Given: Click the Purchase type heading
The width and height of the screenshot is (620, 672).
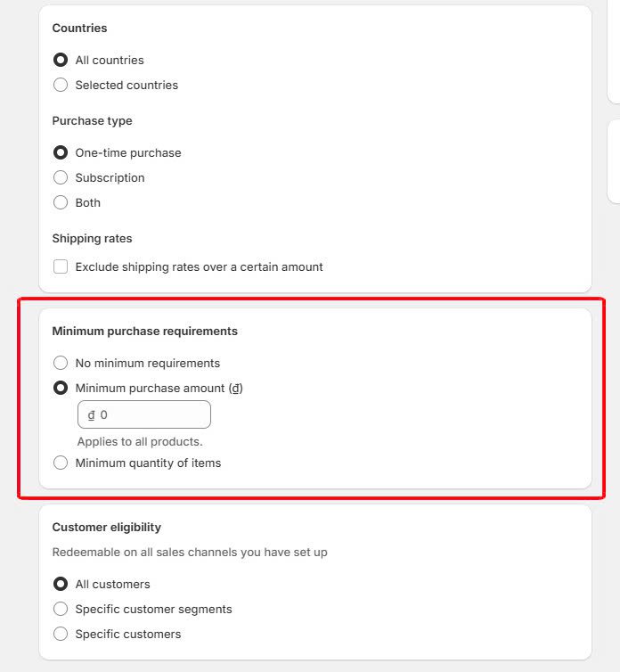Looking at the screenshot, I should point(92,120).
